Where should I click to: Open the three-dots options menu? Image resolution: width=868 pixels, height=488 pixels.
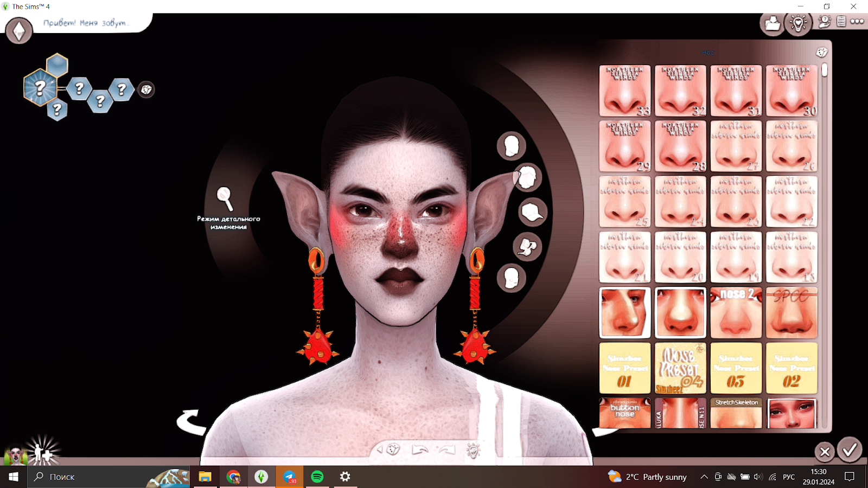[857, 22]
